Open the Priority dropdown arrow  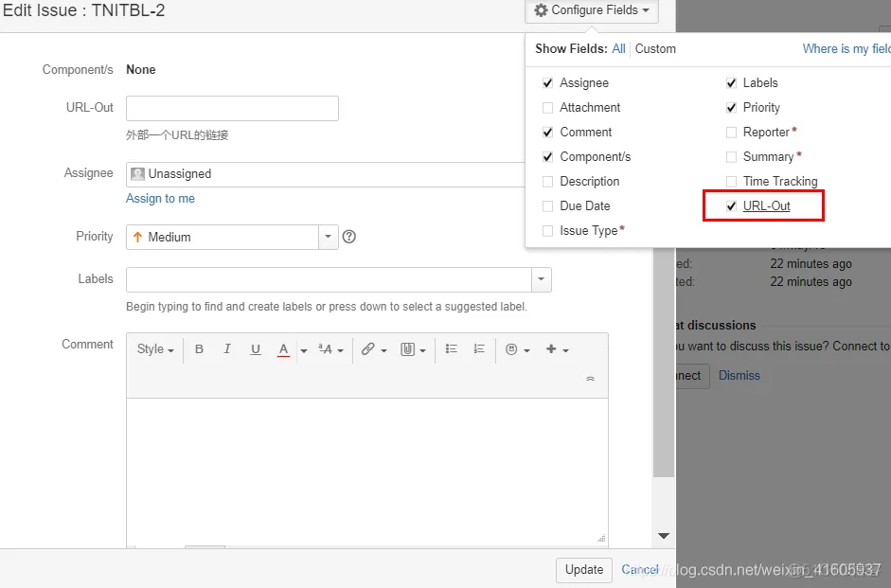(328, 237)
